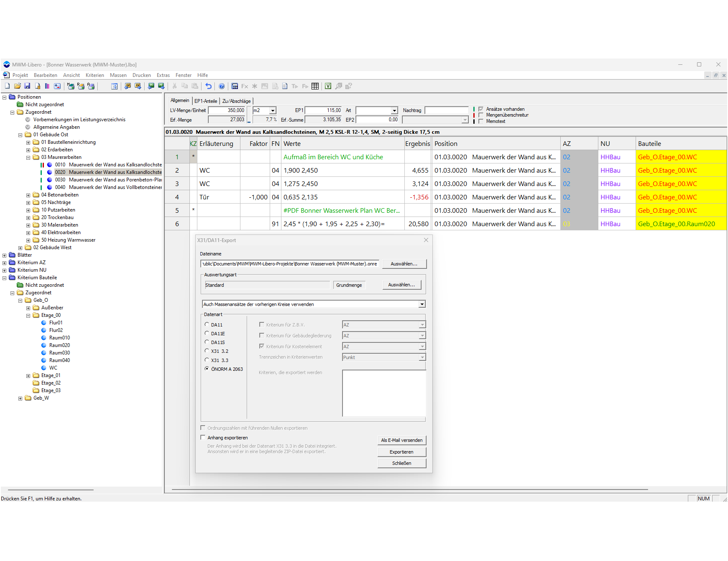The width and height of the screenshot is (728, 561).
Task: Click the previous LV position icon
Action: click(x=128, y=86)
